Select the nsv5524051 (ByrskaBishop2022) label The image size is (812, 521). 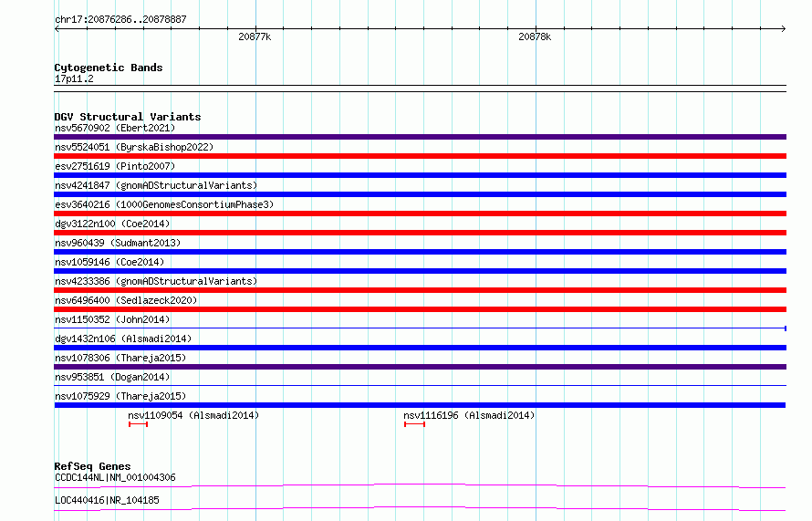point(134,147)
